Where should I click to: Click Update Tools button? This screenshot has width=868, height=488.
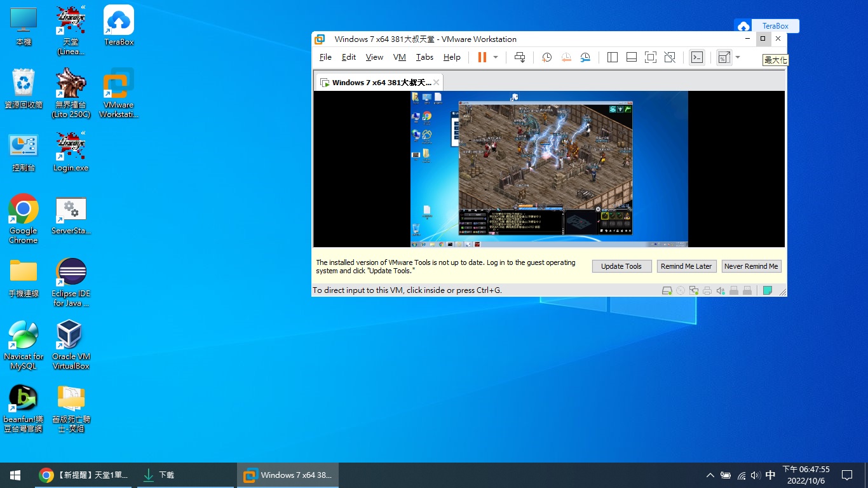[621, 266]
